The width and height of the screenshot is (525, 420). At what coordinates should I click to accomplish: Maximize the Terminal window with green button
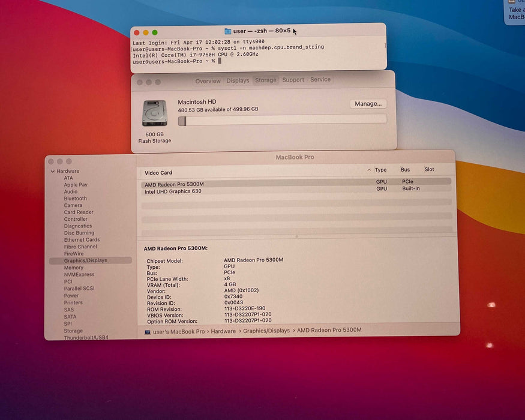pyautogui.click(x=155, y=32)
